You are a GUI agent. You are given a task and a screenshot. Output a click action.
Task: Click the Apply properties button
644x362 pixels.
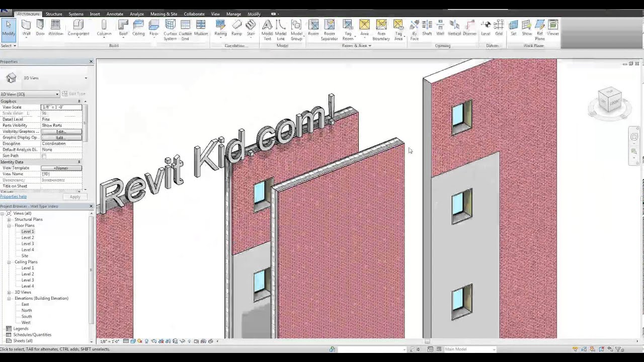(x=74, y=197)
